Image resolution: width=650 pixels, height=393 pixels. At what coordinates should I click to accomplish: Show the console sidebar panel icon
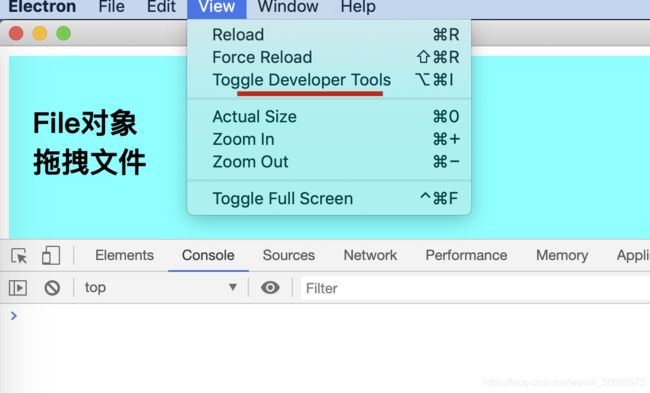(18, 288)
